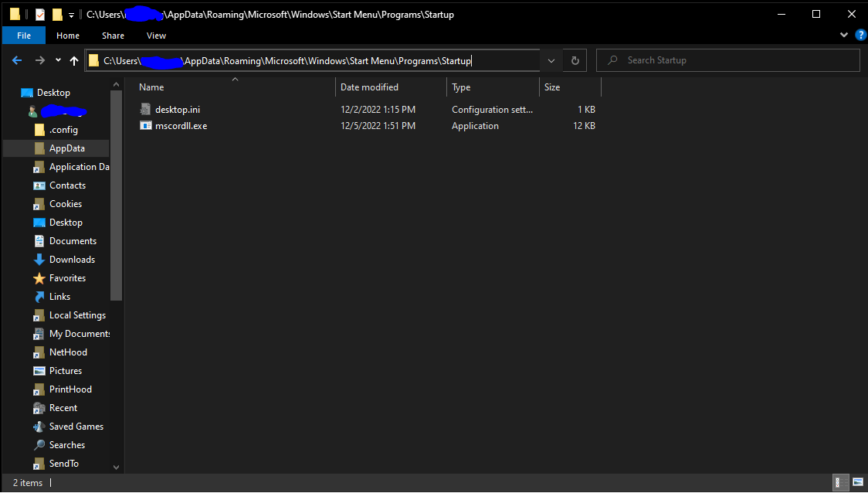
Task: Open the Share ribbon tab
Action: [x=113, y=36]
